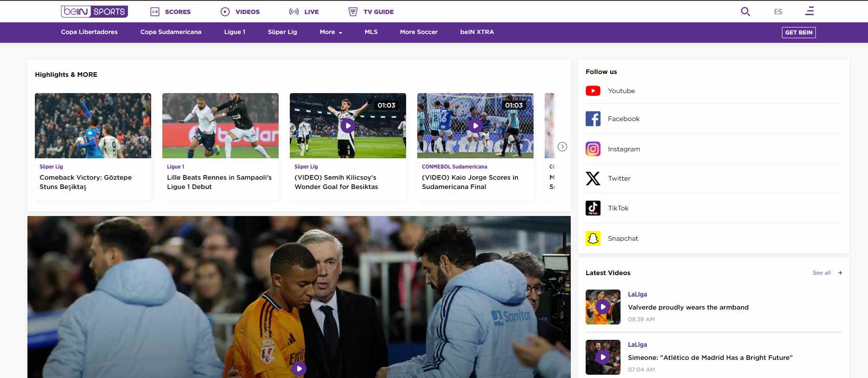Click the Facebook icon
This screenshot has width=868, height=378.
click(593, 119)
